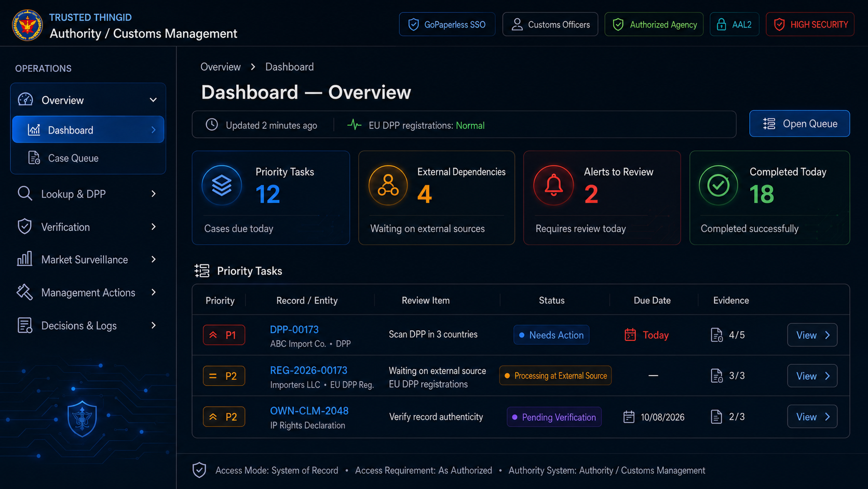Screen dimensions: 868x489
Task: Click the Priority column header
Action: 220,300
